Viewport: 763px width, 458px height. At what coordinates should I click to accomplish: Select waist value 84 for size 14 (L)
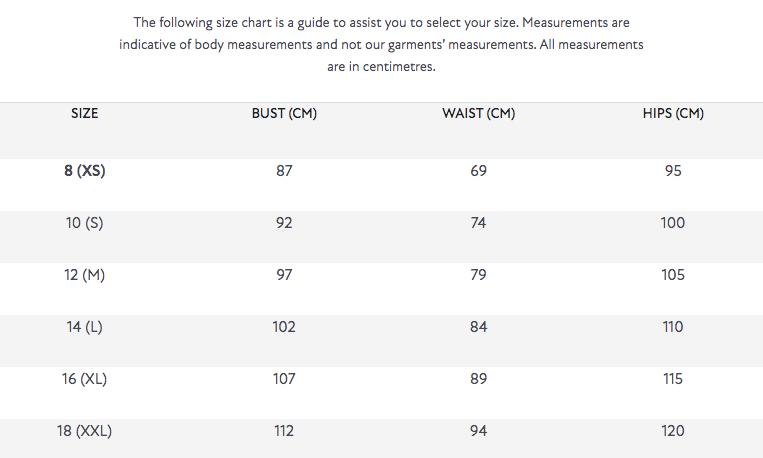pyautogui.click(x=478, y=327)
